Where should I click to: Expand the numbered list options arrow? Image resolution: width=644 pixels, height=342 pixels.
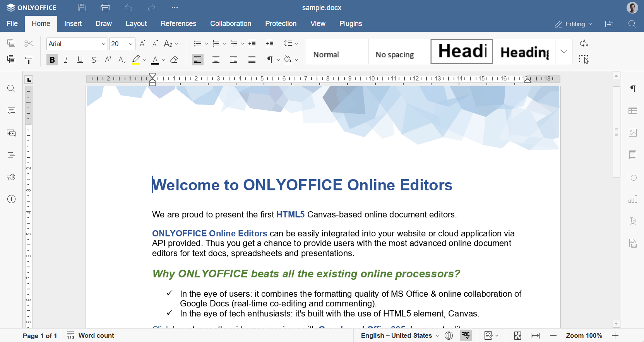pyautogui.click(x=224, y=44)
